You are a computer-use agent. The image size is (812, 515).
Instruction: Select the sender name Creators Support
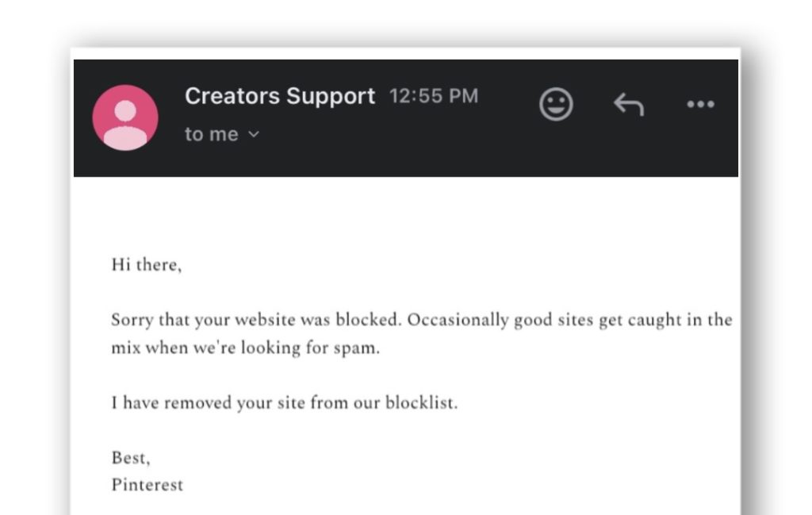279,96
